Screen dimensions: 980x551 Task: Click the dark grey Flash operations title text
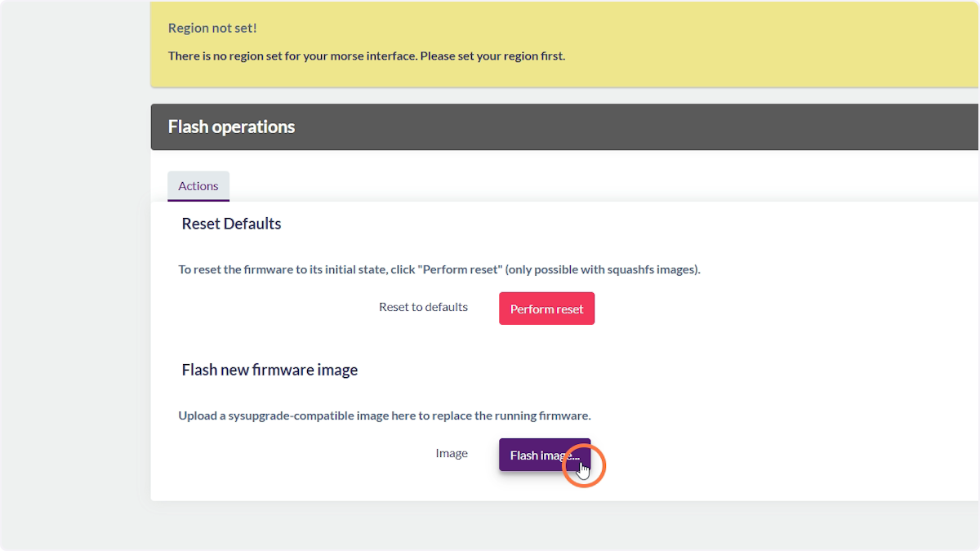[x=230, y=127]
